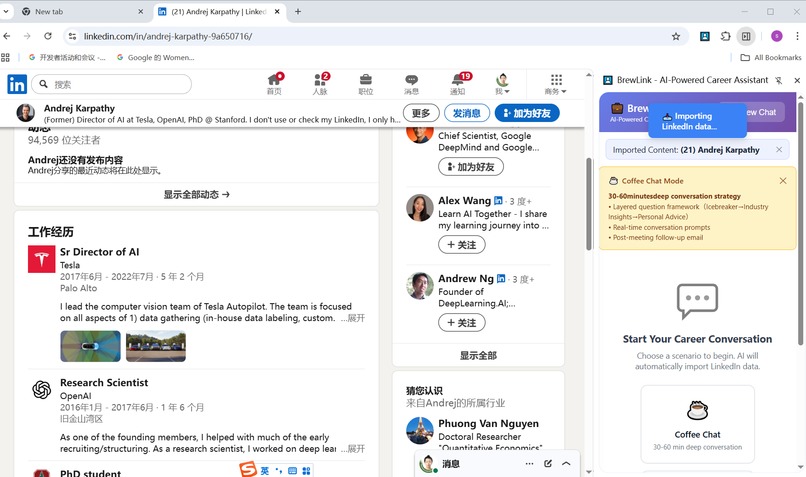806x477 pixels.
Task: Open the Me profile avatar menu
Action: tap(502, 84)
